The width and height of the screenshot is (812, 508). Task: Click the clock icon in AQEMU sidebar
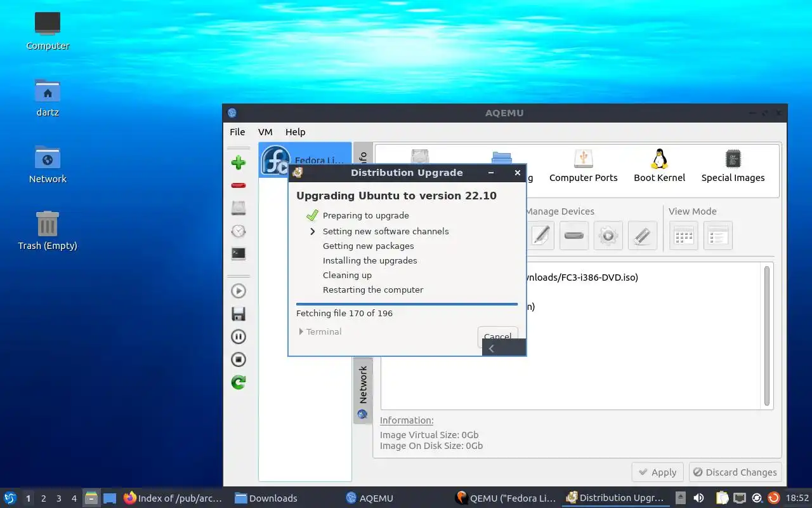tap(239, 231)
